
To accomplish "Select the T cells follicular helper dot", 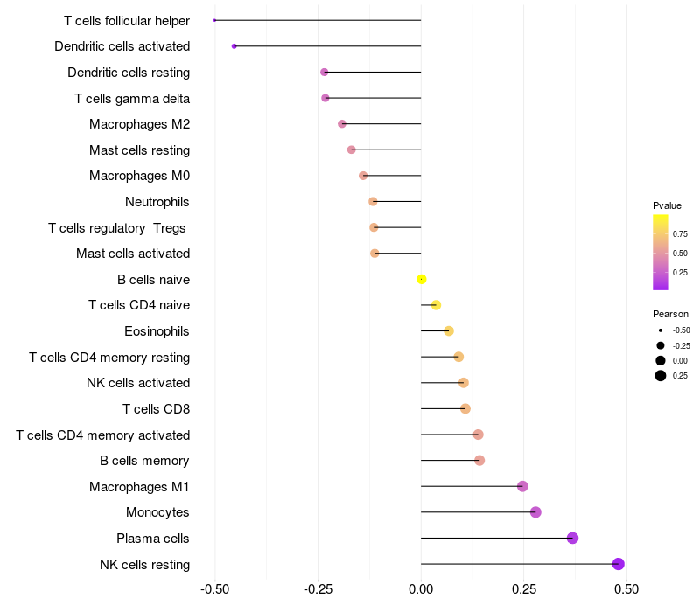I will point(214,20).
